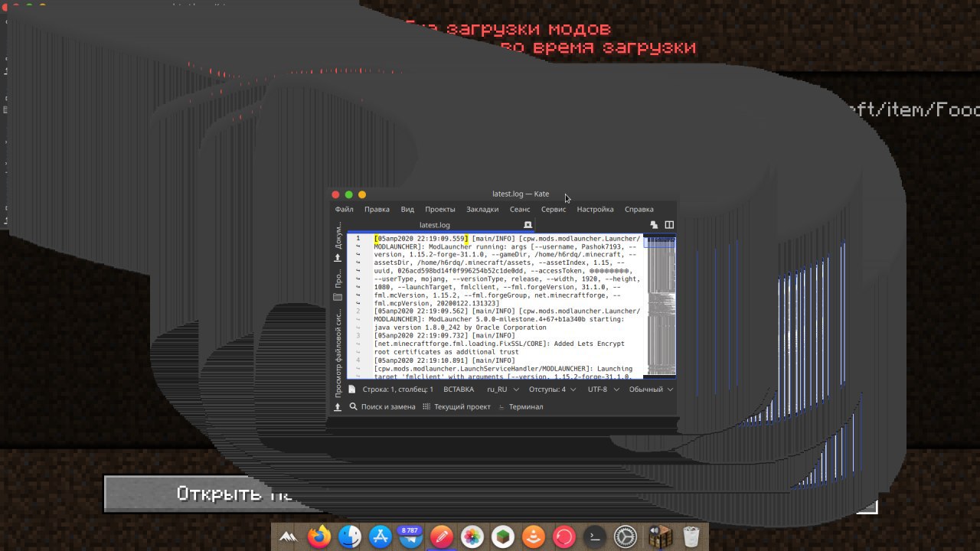Open the Закладки menu
Screen dimensions: 980x551
[x=482, y=209]
